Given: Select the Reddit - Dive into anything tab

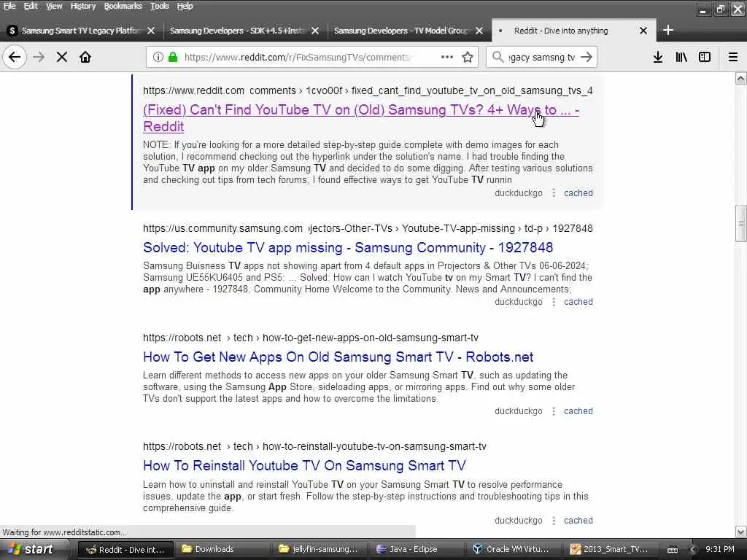Looking at the screenshot, I should click(x=573, y=31).
